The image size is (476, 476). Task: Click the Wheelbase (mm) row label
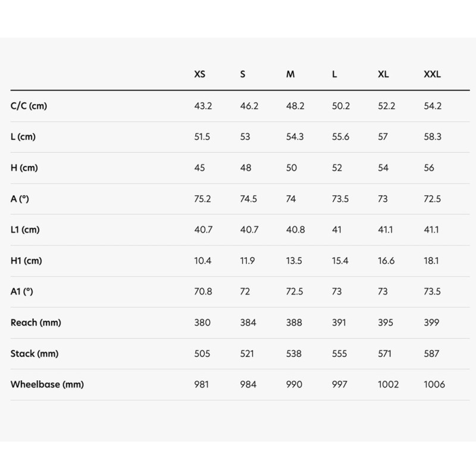pos(47,384)
